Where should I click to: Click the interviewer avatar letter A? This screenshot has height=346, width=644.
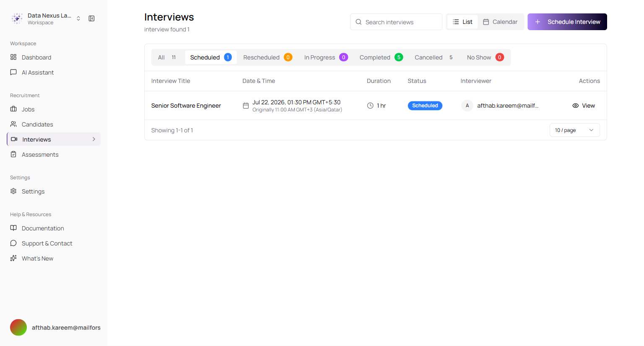click(x=467, y=106)
